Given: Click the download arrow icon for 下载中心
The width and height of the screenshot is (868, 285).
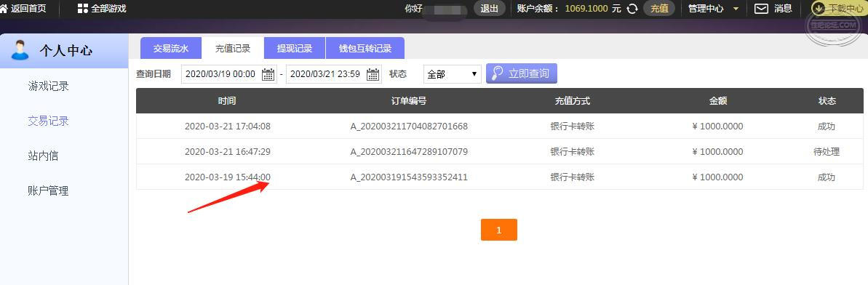Looking at the screenshot, I should 819,8.
